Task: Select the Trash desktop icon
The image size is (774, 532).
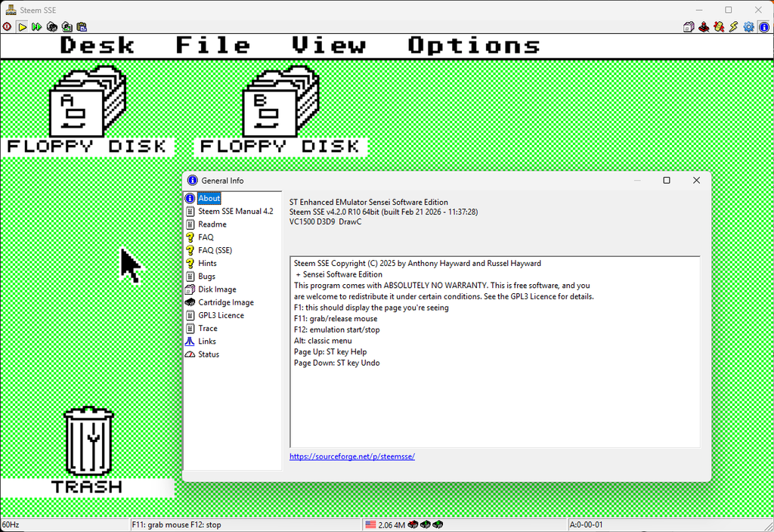Action: tap(88, 441)
